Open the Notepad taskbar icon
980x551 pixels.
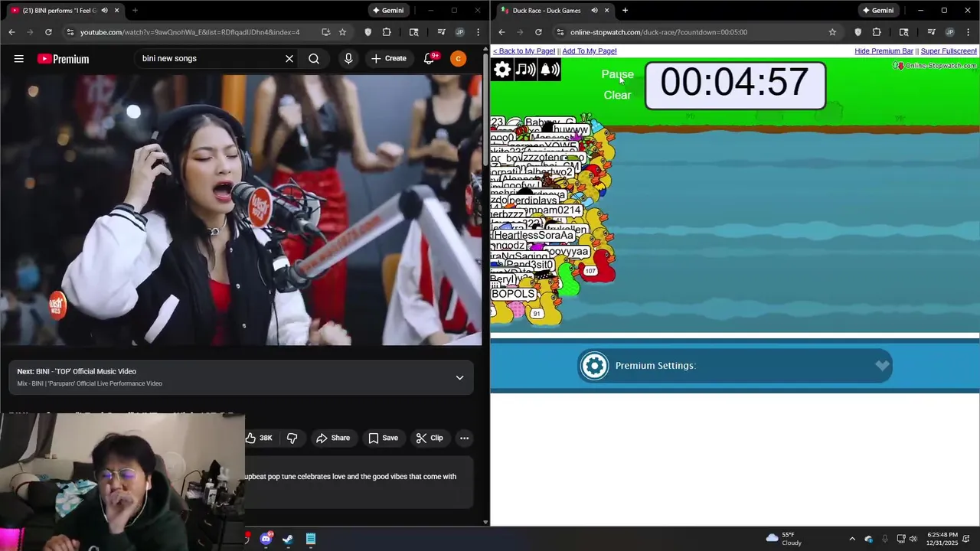pyautogui.click(x=311, y=539)
